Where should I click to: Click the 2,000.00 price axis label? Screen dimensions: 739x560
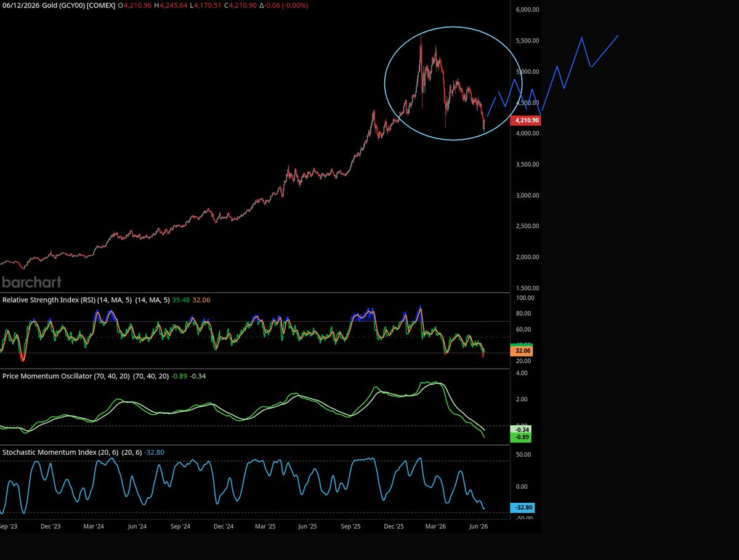point(527,257)
